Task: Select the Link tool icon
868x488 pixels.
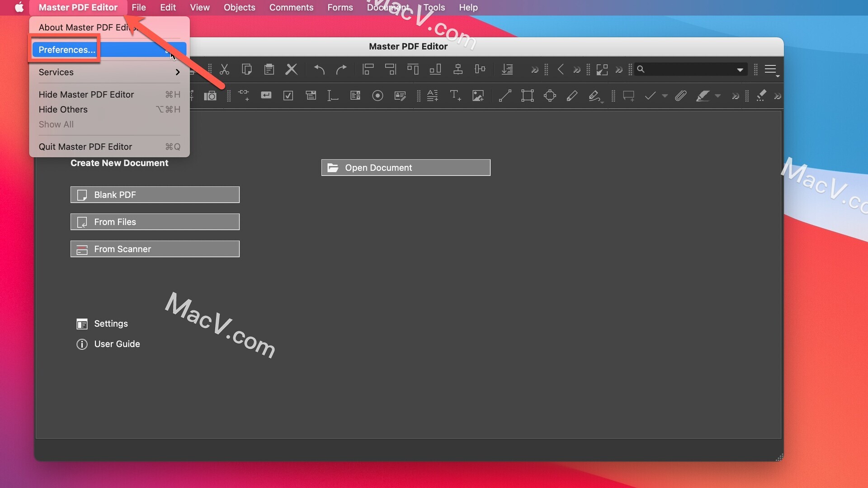Action: (244, 95)
